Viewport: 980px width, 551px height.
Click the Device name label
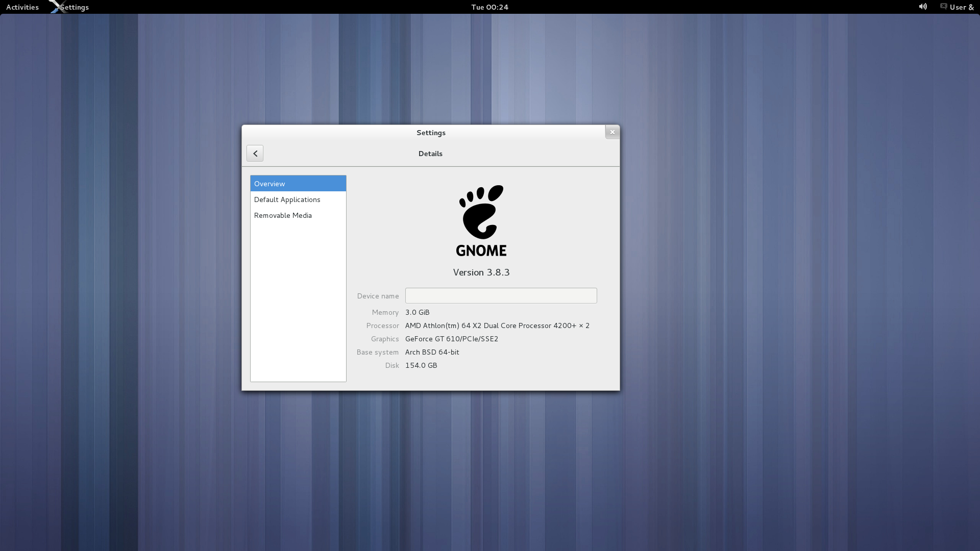(378, 296)
